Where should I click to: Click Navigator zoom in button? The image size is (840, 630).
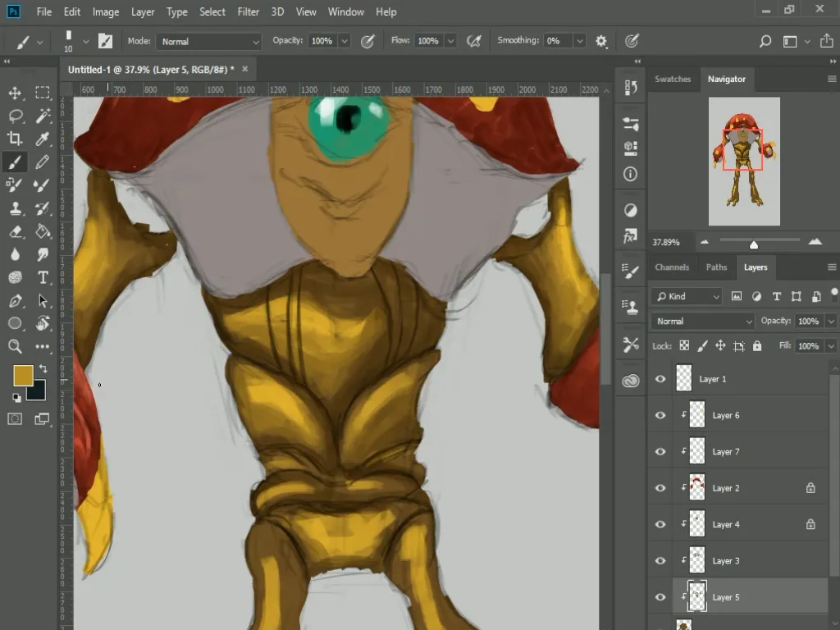pos(815,242)
